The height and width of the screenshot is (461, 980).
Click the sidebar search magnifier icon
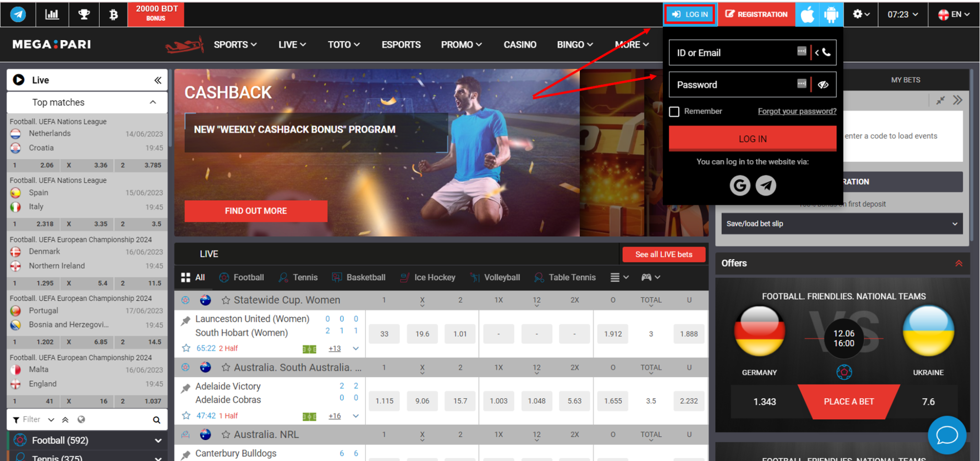(156, 420)
